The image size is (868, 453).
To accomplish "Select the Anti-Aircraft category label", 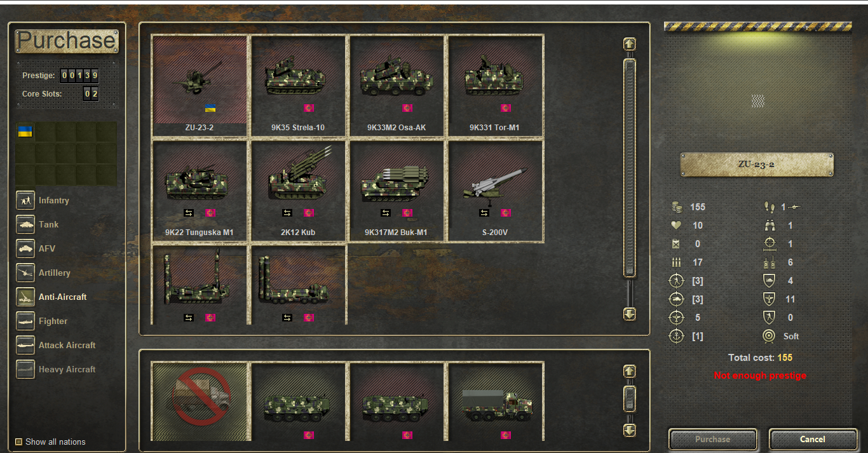I will tap(63, 297).
